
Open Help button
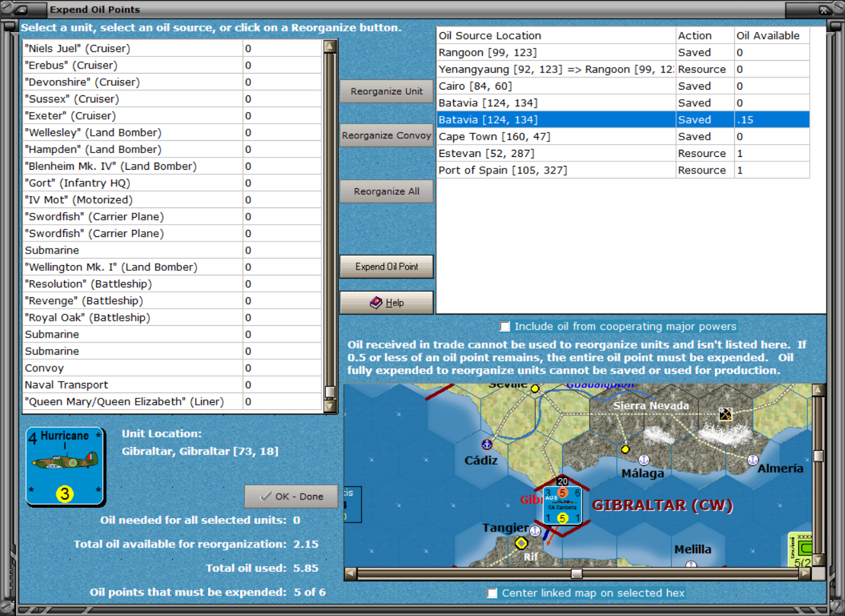click(x=387, y=303)
